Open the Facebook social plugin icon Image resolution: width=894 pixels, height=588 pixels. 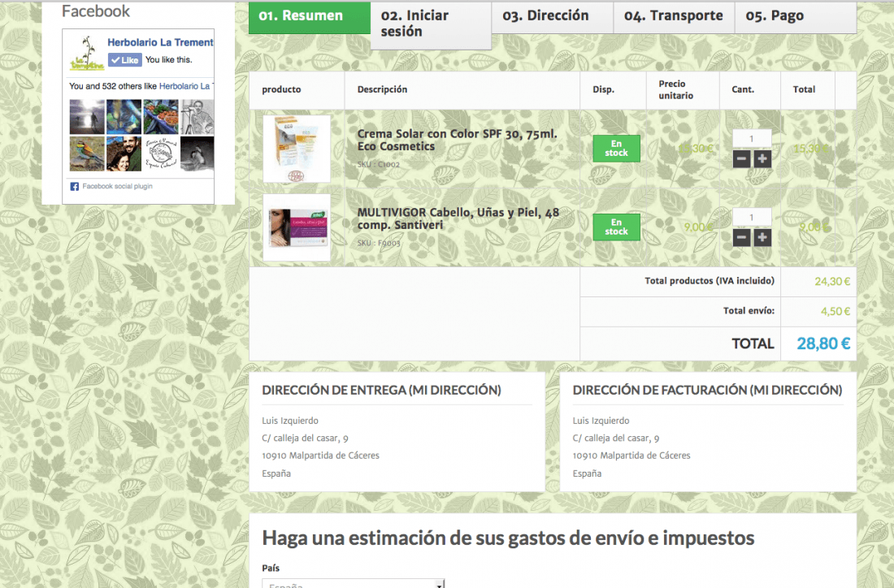click(74, 186)
